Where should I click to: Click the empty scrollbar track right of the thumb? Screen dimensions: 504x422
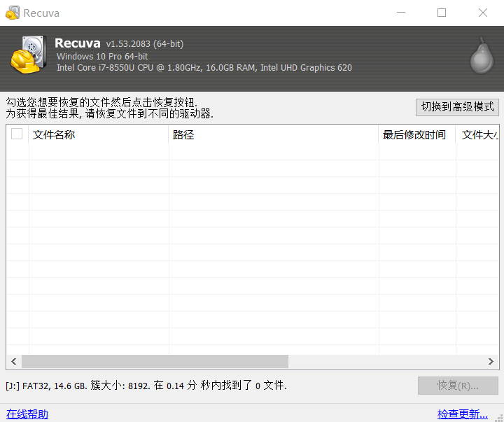pos(385,361)
